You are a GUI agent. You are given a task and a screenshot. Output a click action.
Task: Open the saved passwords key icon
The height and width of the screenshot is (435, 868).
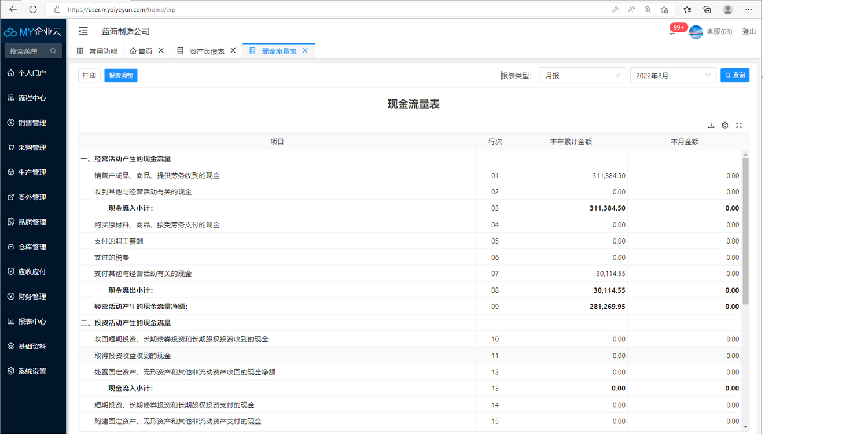[615, 9]
